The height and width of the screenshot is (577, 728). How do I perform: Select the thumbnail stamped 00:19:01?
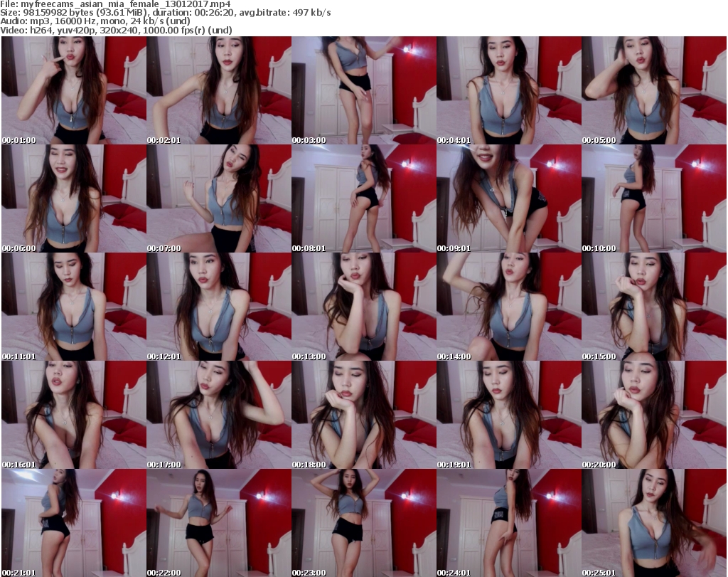[509, 415]
